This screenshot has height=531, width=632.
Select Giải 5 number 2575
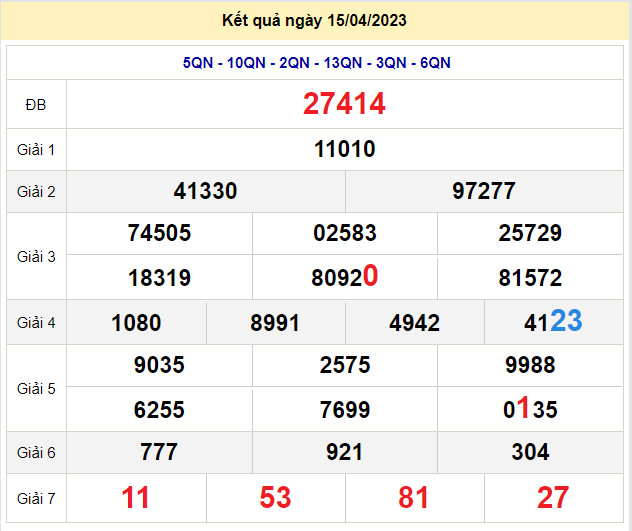point(345,365)
